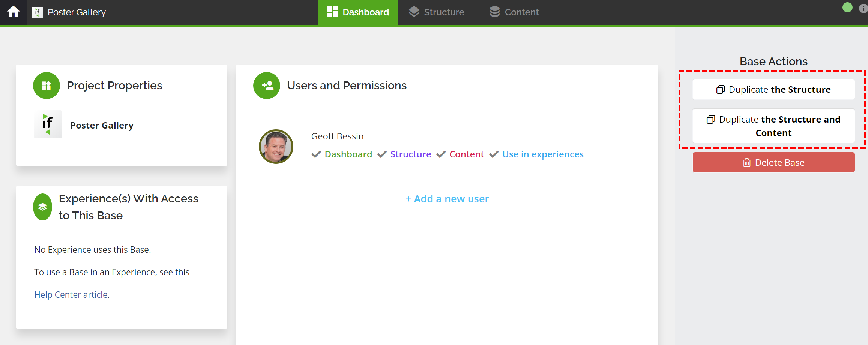This screenshot has height=345, width=868.
Task: Click Duplicate the Structure and Content button
Action: coord(773,126)
